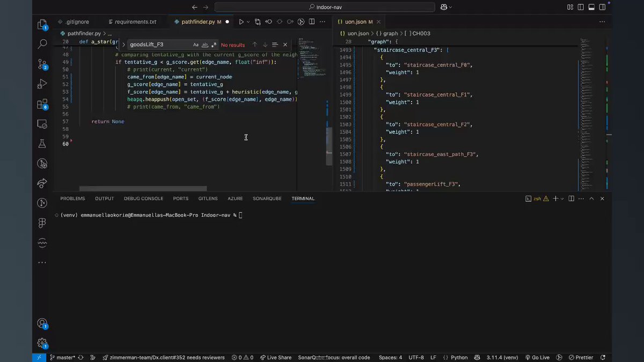Switch to the PROBLEMS panel tab
The width and height of the screenshot is (644, 362).
pyautogui.click(x=72, y=198)
